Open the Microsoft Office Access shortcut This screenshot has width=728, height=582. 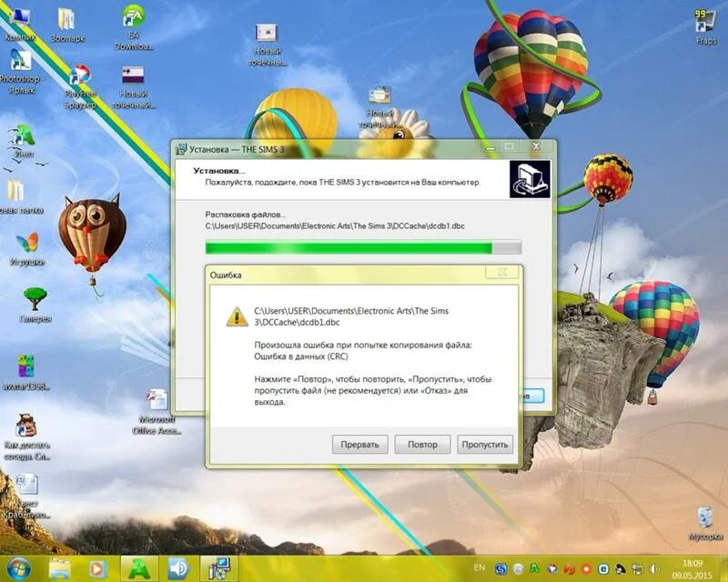point(157,412)
